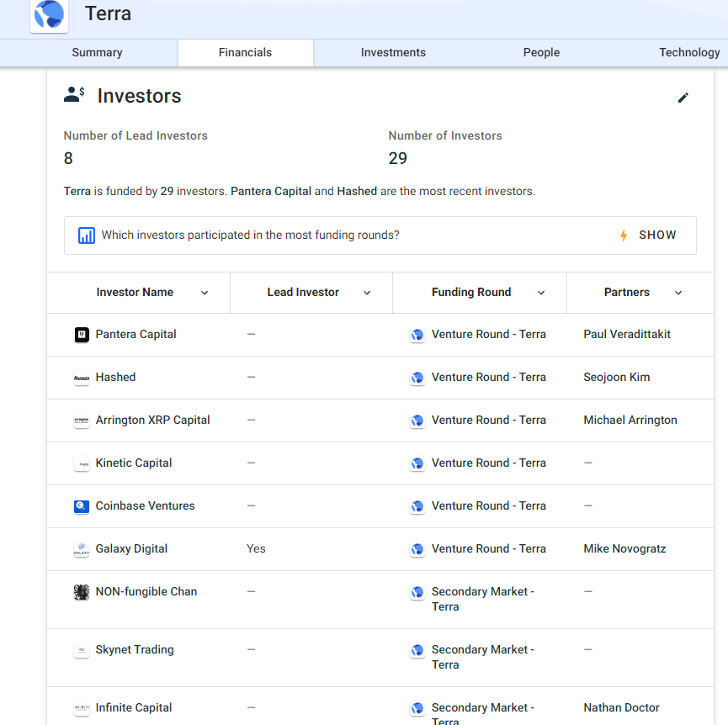Click Terra icon in Pantera Capital's funding round
The image size is (728, 725).
[x=417, y=335]
